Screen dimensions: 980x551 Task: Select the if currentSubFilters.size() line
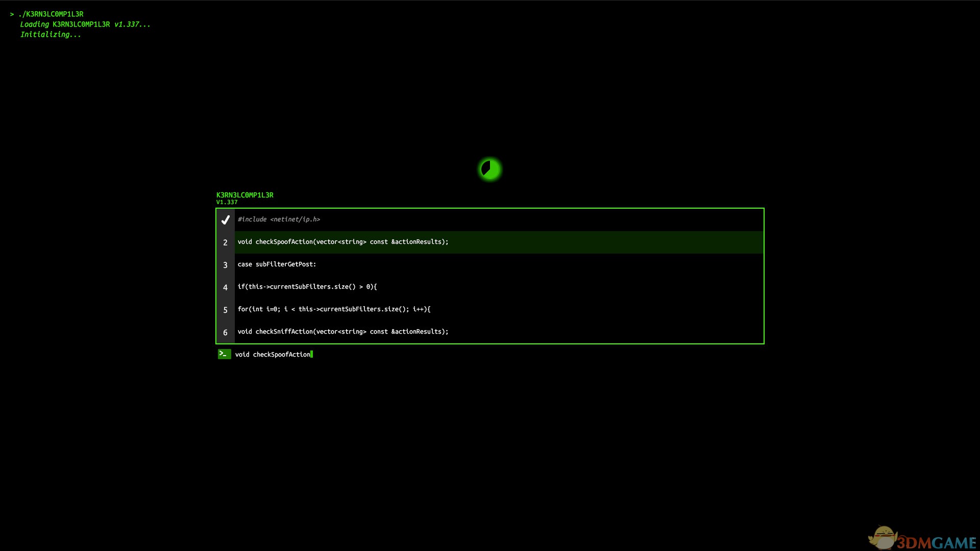[x=307, y=287]
